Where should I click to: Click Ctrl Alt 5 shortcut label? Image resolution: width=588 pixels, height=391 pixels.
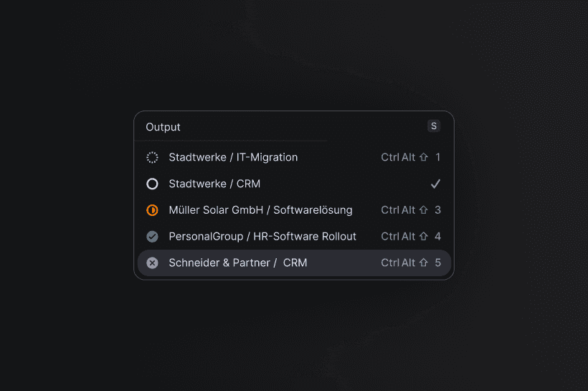410,263
